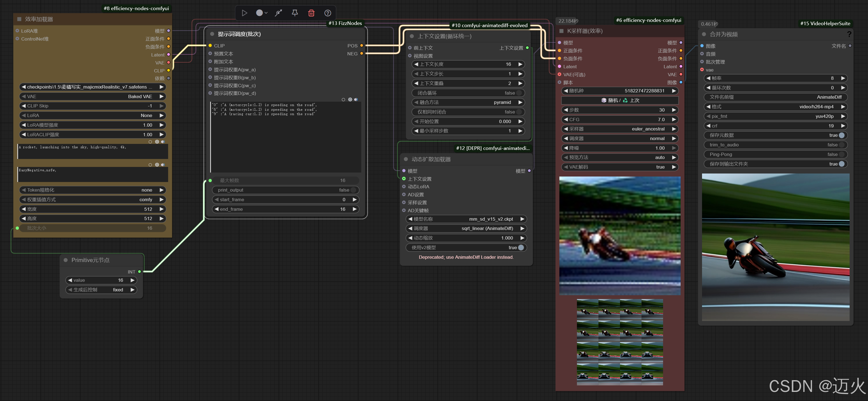This screenshot has height=401, width=868.
Task: Click the 随机 / 上次 seed button
Action: pos(620,100)
